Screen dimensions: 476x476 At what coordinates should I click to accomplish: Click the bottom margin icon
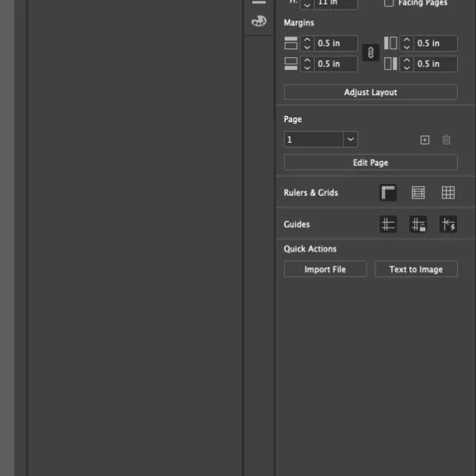[291, 63]
